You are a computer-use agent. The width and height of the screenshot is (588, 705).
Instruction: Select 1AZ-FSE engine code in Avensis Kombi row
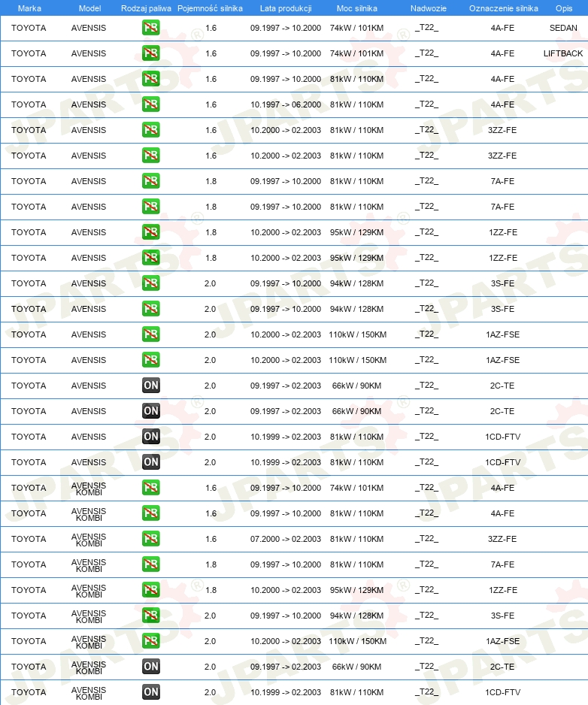point(502,641)
